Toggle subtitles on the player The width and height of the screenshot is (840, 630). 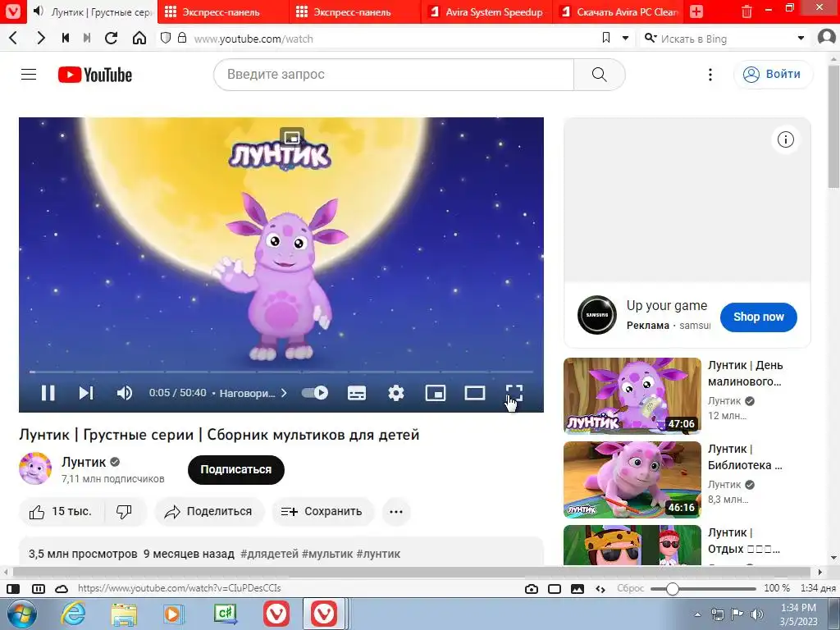[357, 393]
